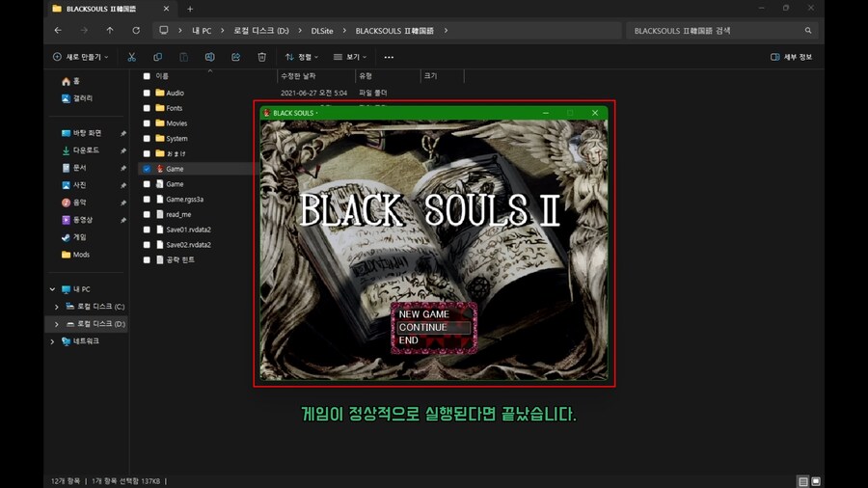This screenshot has width=868, height=488.
Task: Go up one folder with up arrow
Action: [110, 31]
